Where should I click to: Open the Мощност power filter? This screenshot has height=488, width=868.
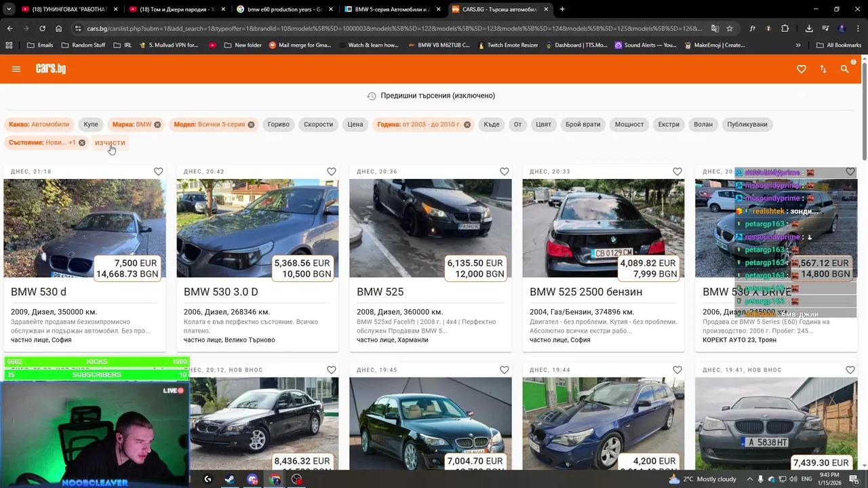629,125
